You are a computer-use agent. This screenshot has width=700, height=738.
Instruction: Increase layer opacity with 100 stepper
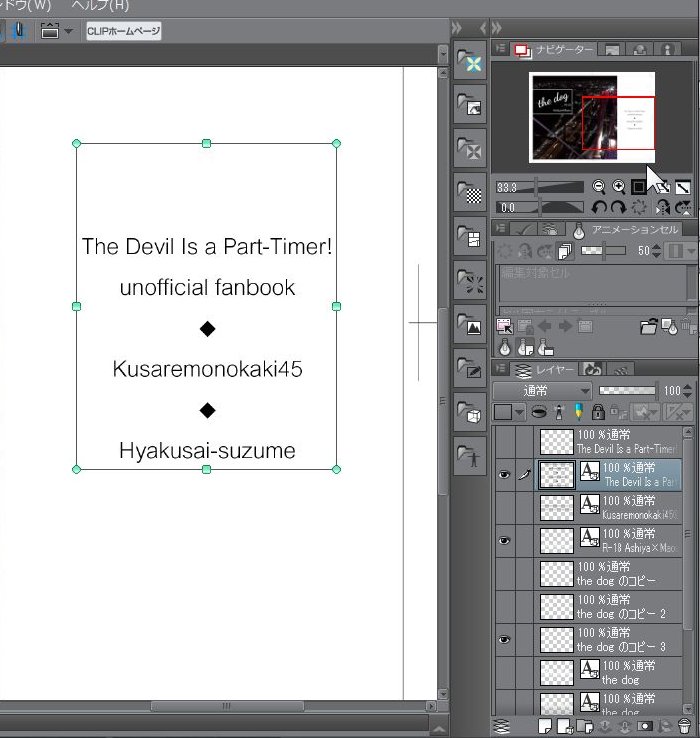coord(687,387)
